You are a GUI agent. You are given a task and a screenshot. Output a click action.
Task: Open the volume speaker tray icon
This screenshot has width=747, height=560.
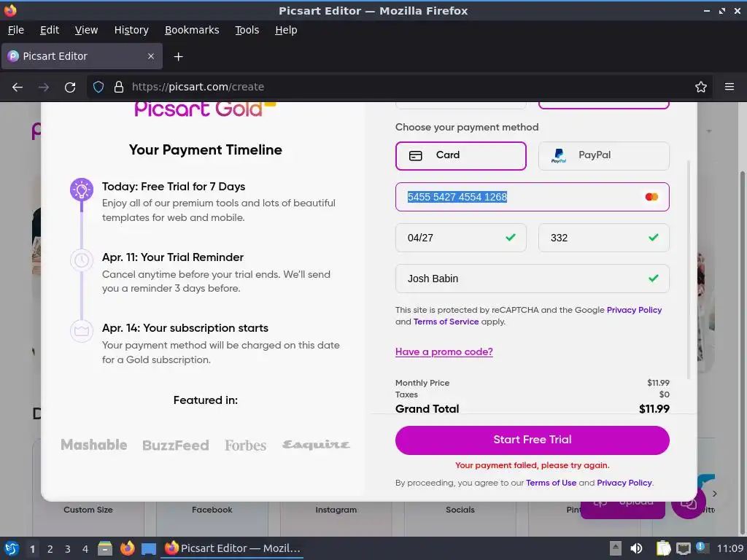[636, 549]
